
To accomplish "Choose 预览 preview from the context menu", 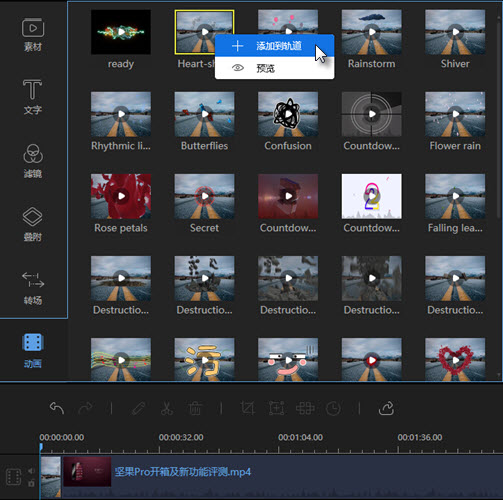I will tap(274, 68).
